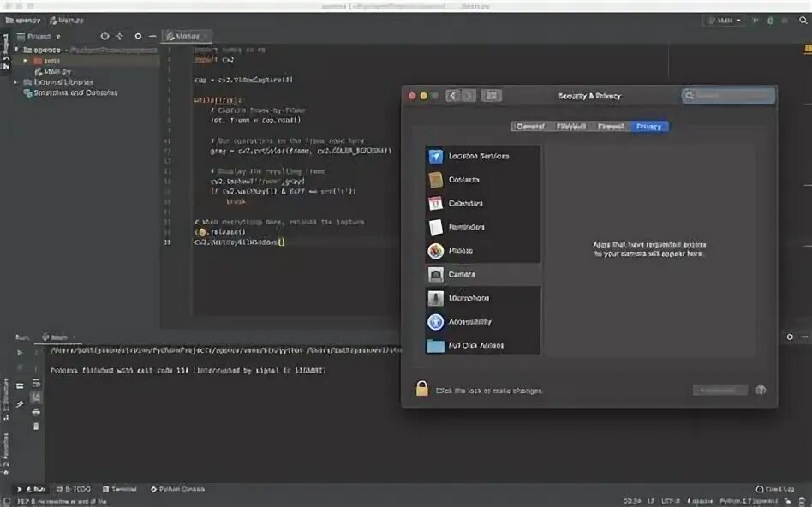The height and width of the screenshot is (507, 812).
Task: Click the Main.py breadcrumb in navigation bar
Action: click(67, 21)
